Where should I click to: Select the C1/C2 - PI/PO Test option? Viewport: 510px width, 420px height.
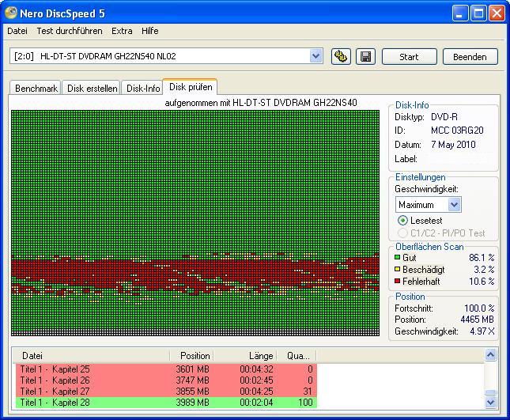pyautogui.click(x=403, y=233)
